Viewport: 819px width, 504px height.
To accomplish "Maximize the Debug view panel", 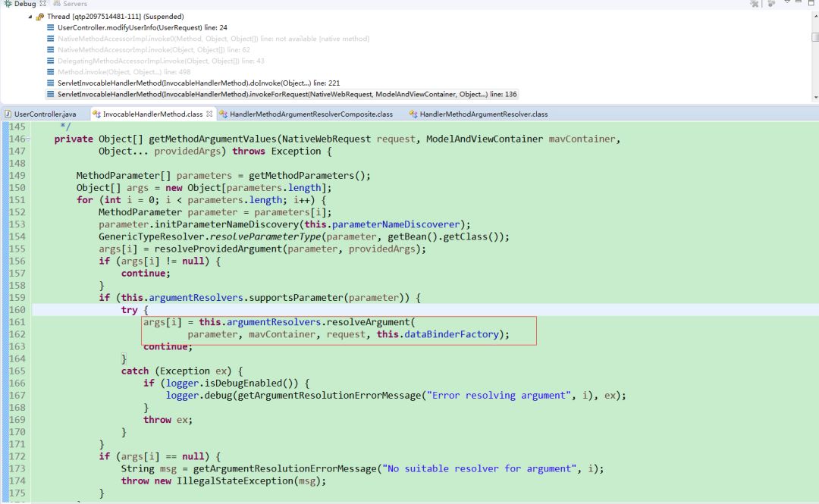I will tap(811, 3).
